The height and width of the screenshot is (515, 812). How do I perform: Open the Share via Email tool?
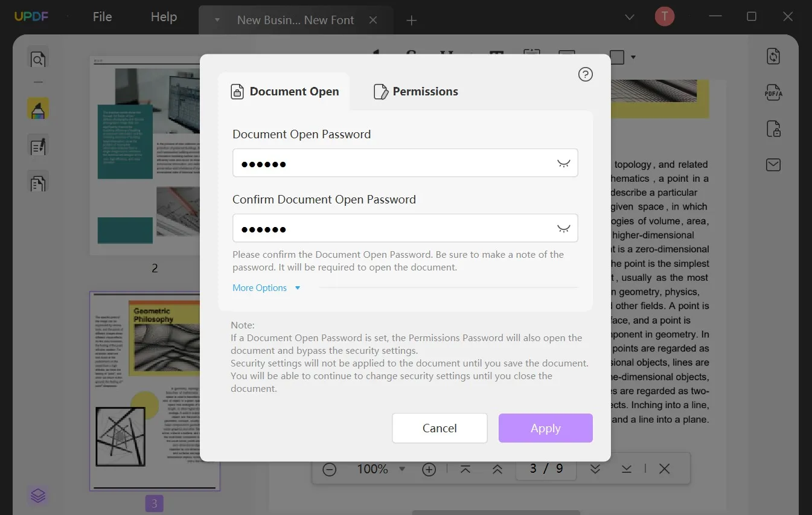(773, 165)
